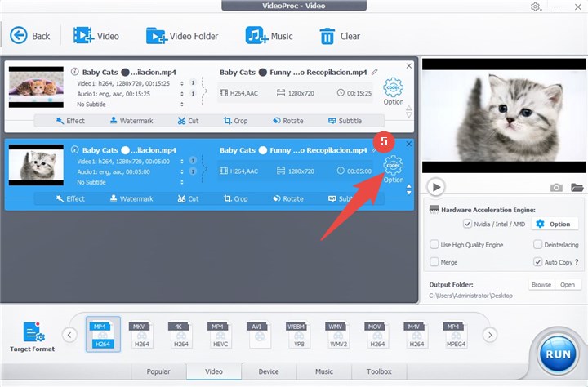
Task: Select WMV WMV2 format
Action: click(338, 334)
